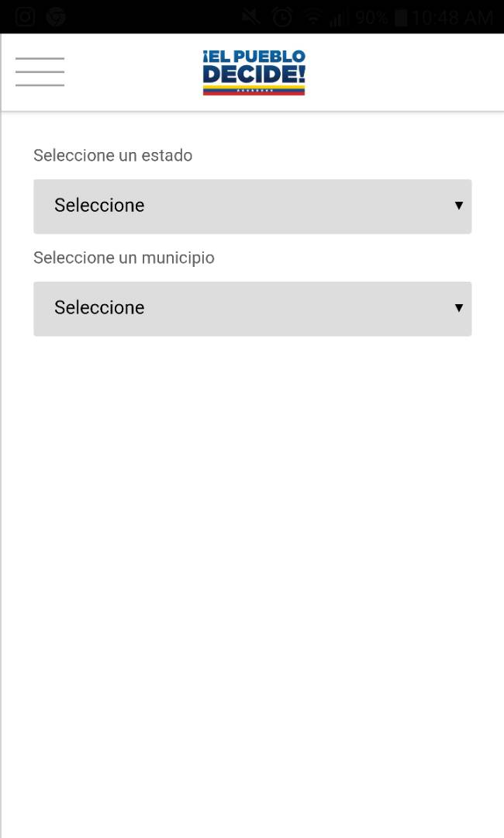Open the estado selection dropdown
Screen dimensions: 504x838
[x=252, y=206]
